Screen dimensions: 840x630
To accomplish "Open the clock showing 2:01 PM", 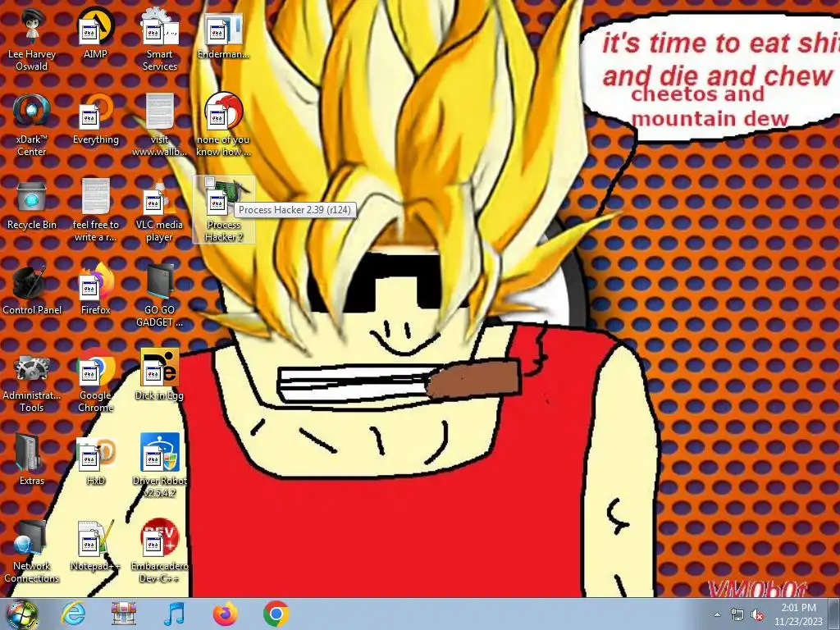I will coord(798,614).
